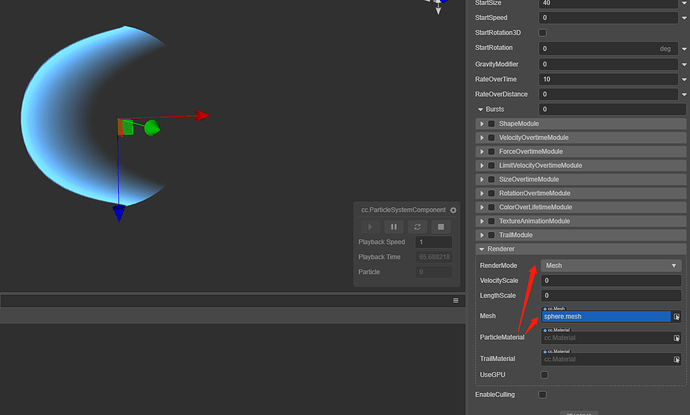
Task: Restart the particle simulation with the refresh icon
Action: point(417,227)
